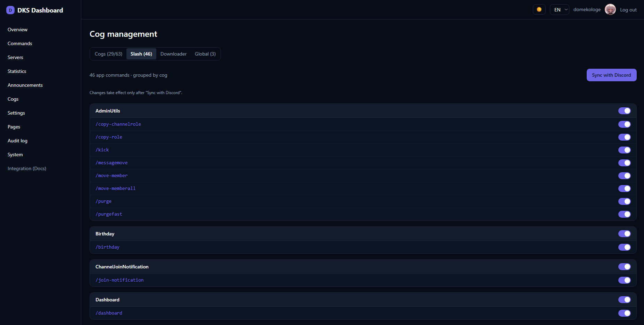Open System in the sidebar
Image resolution: width=644 pixels, height=325 pixels.
coord(15,155)
